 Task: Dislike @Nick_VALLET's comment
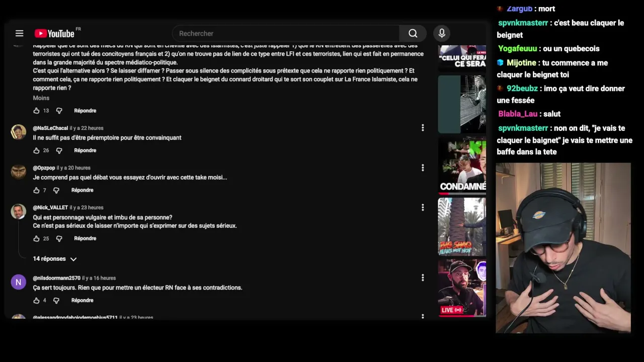point(59,238)
